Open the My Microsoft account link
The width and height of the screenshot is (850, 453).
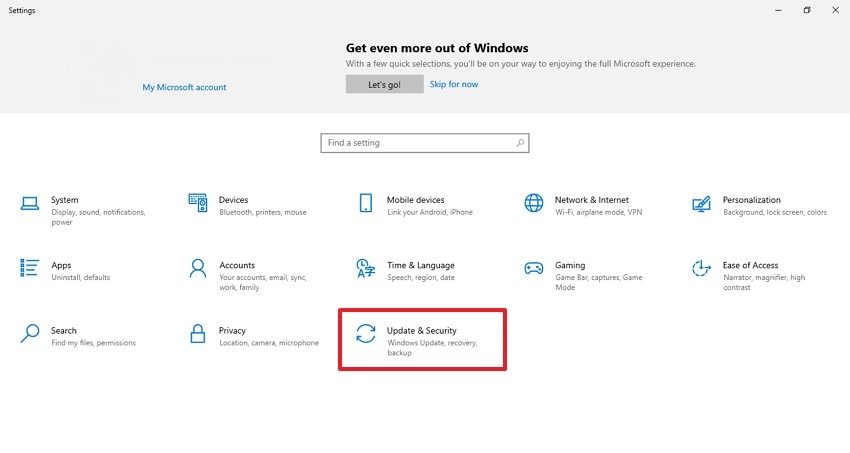(184, 87)
